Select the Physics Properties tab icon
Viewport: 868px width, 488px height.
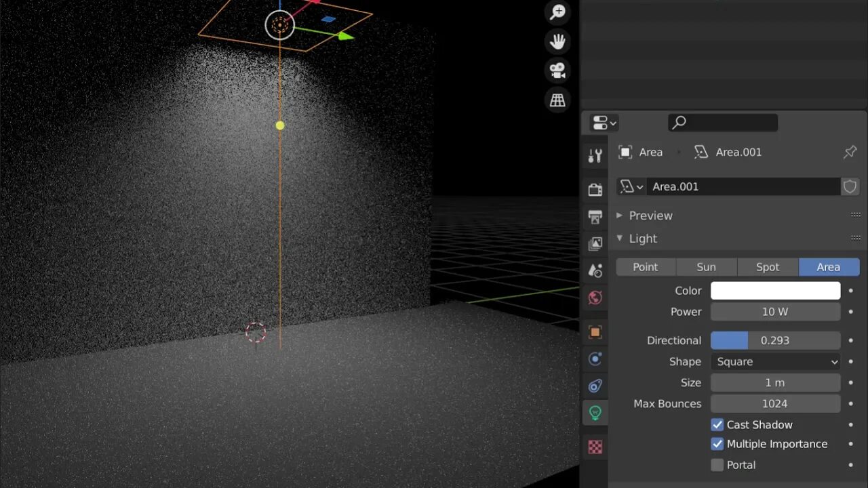tap(595, 386)
